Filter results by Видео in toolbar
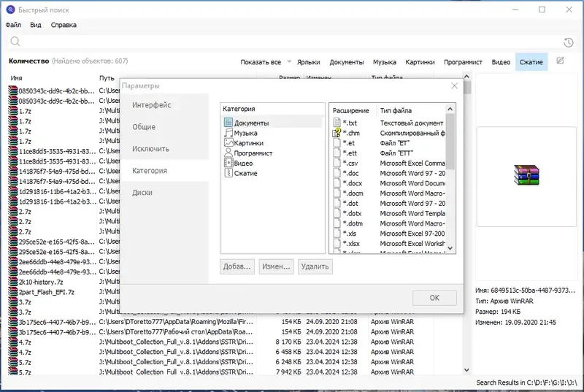The width and height of the screenshot is (584, 392). pos(501,62)
